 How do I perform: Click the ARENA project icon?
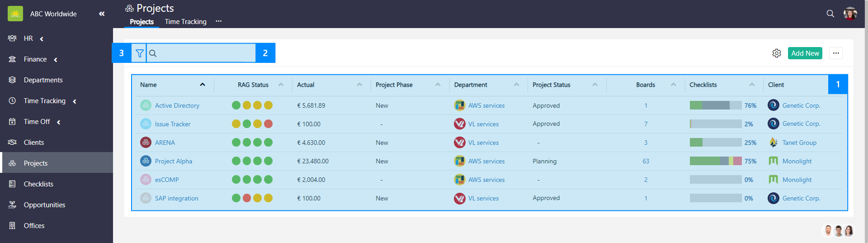[146, 143]
